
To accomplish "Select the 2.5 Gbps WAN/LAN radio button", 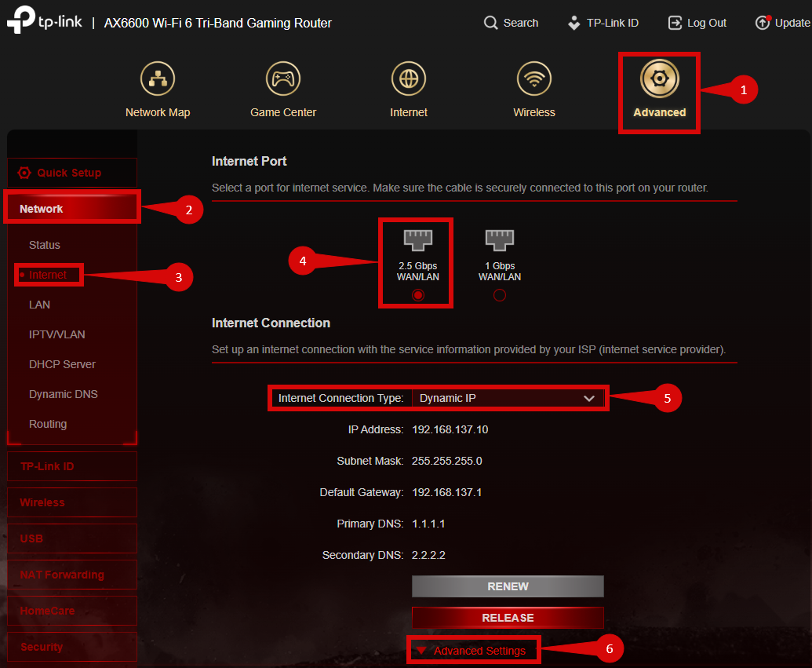I will pos(418,295).
